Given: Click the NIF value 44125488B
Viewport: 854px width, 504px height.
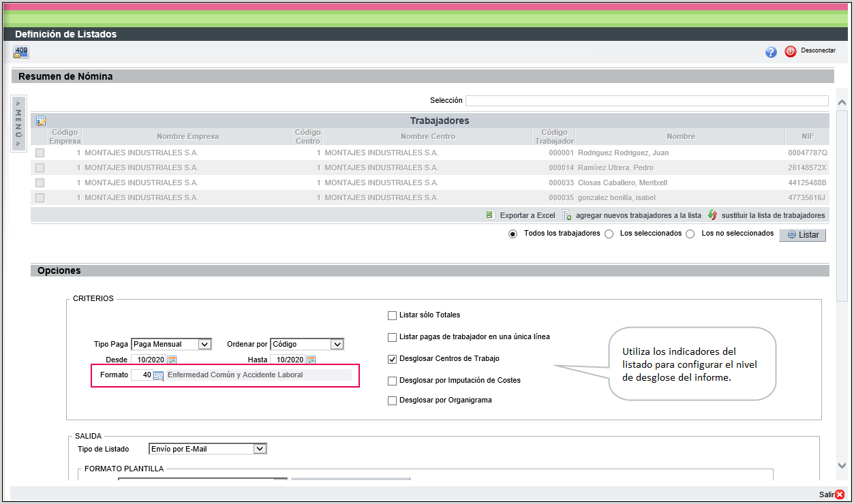Looking at the screenshot, I should (x=807, y=183).
